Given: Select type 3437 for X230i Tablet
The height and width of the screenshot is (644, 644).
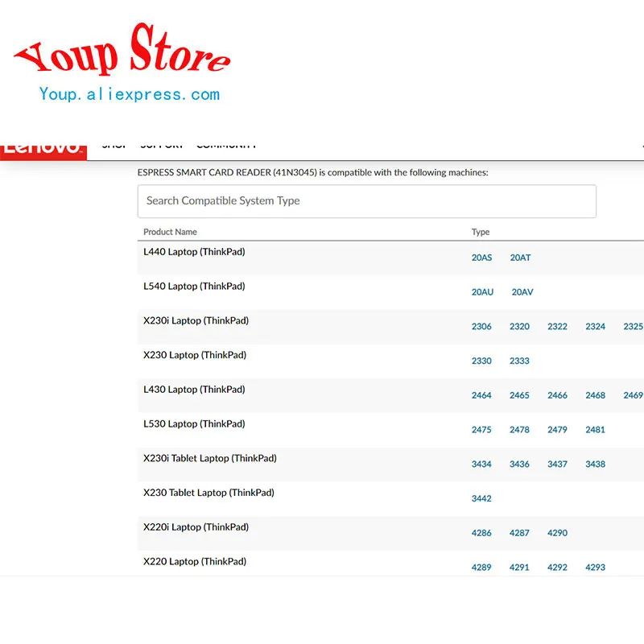Looking at the screenshot, I should [x=557, y=464].
